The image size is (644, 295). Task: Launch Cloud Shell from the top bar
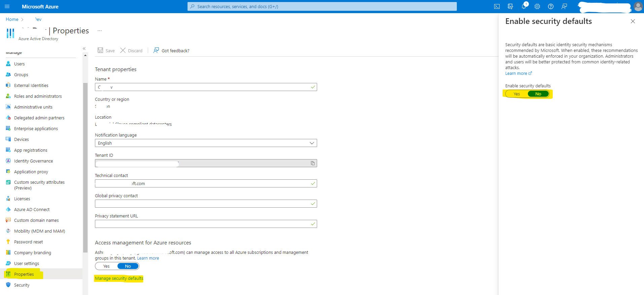pyautogui.click(x=497, y=6)
